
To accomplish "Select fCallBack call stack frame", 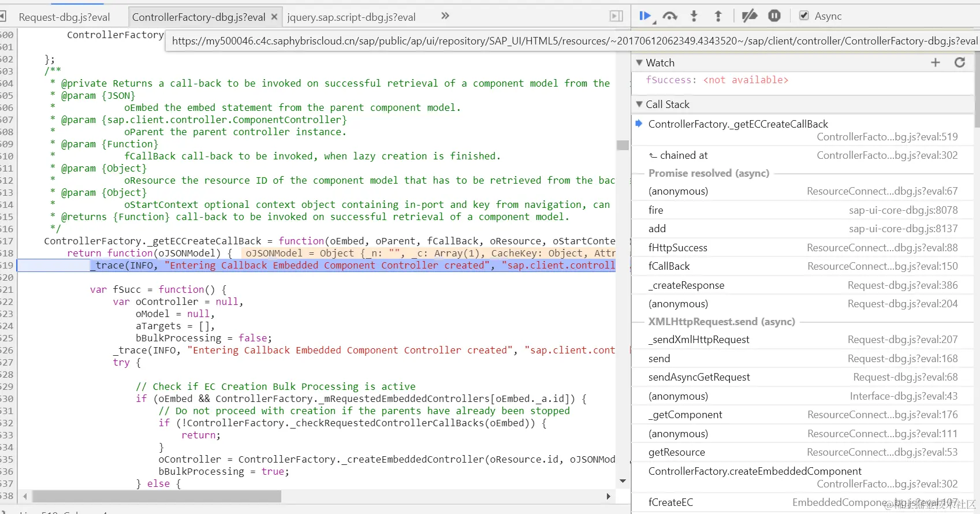I will pos(803,266).
